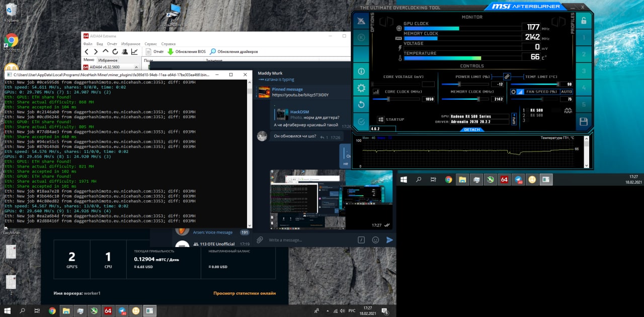The height and width of the screenshot is (317, 644).
Task: Go up one level in AIDA64
Action: pyautogui.click(x=105, y=52)
